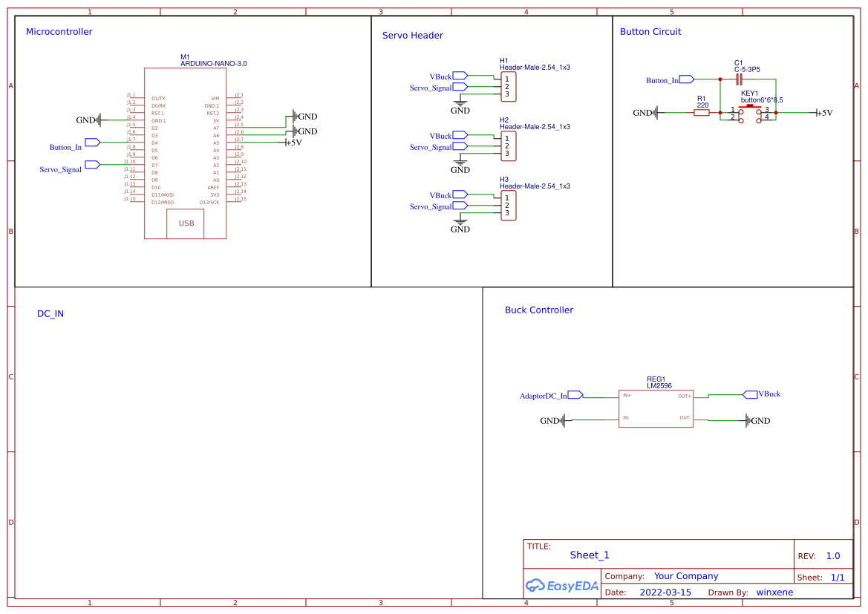Click the Sheet_1 title text field

click(x=589, y=555)
